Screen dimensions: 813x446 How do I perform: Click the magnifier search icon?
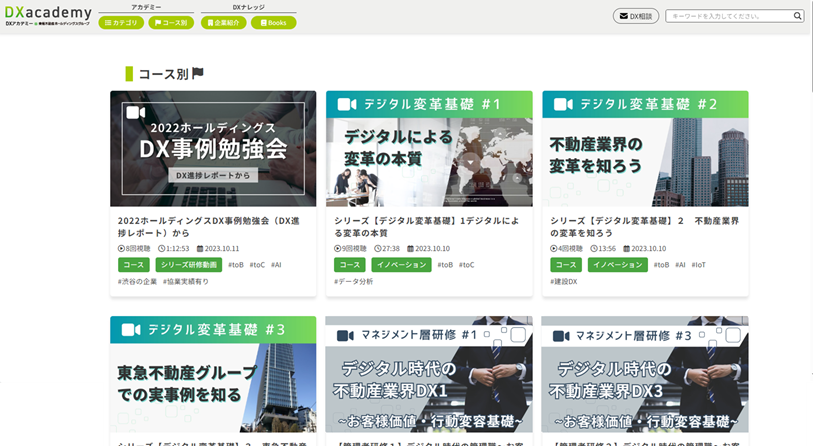coord(797,16)
